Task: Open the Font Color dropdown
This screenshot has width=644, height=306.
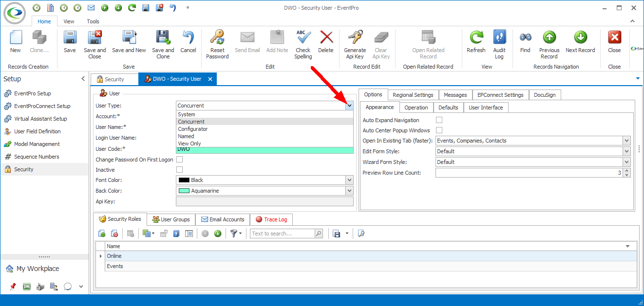Action: point(349,180)
